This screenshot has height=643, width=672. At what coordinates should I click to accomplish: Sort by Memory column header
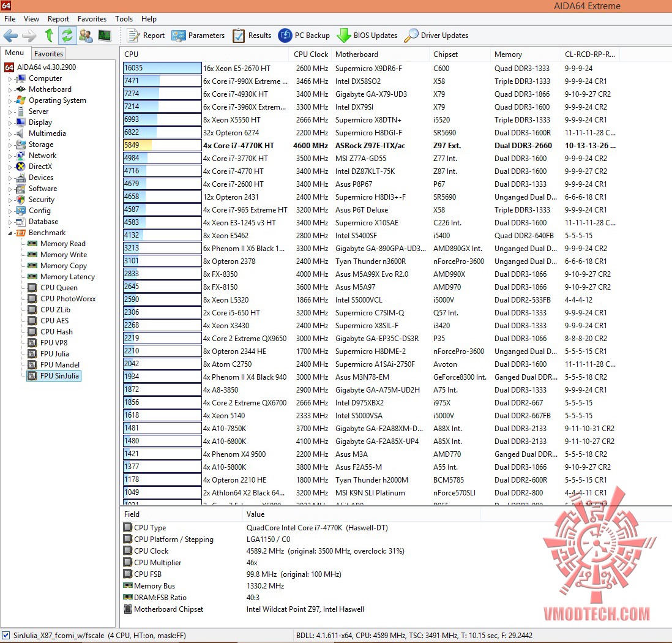click(526, 55)
